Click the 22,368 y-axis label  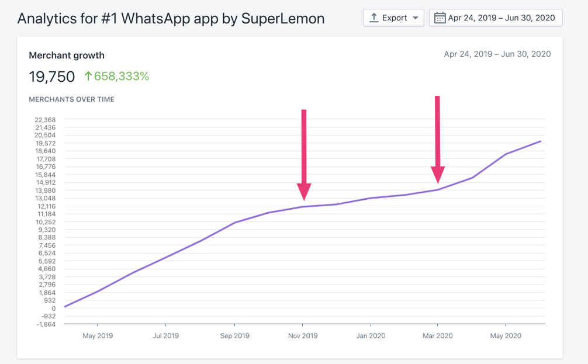pyautogui.click(x=45, y=120)
